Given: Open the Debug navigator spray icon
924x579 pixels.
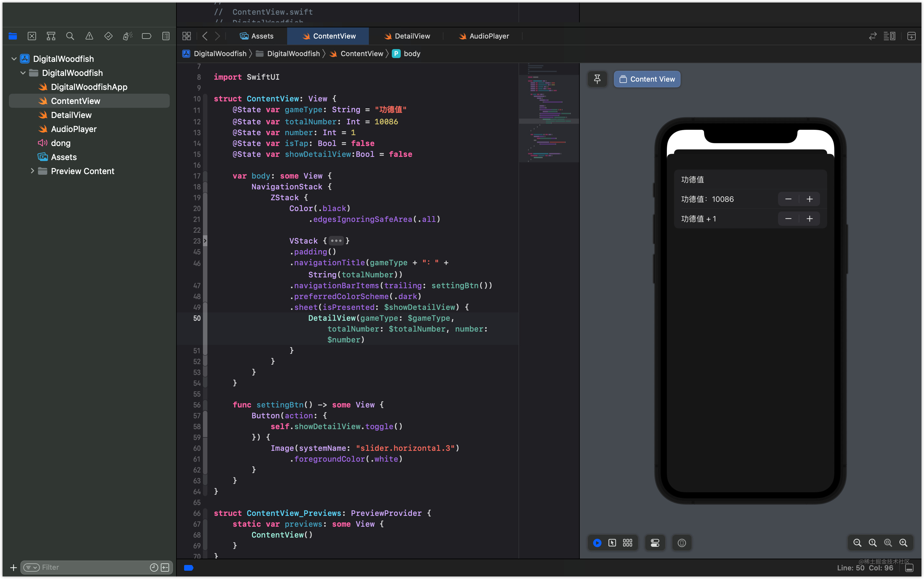Looking at the screenshot, I should click(x=128, y=36).
